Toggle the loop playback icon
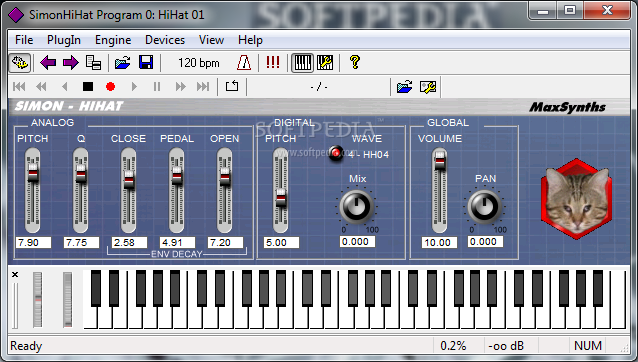Viewport: 638px width, 362px height. (x=232, y=86)
